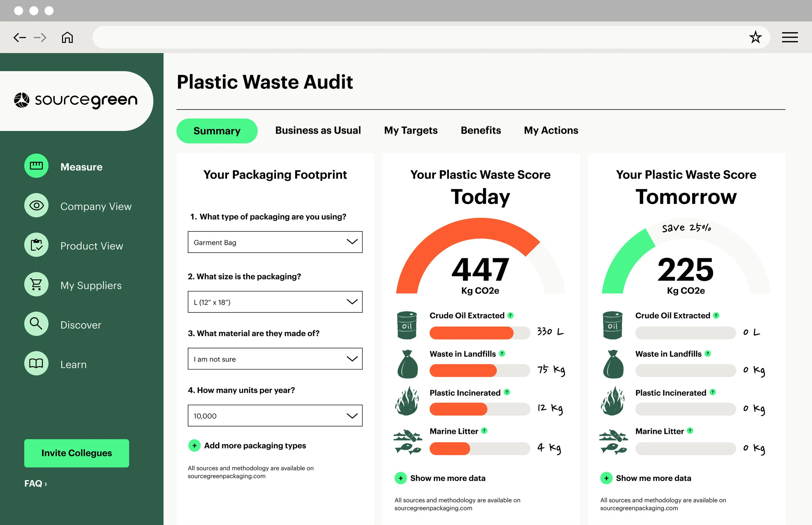
Task: Open the packaging size dropdown
Action: [275, 302]
